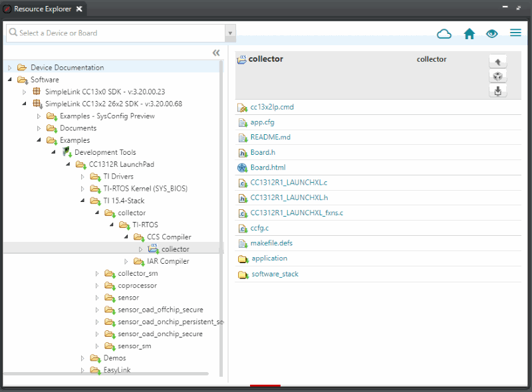Click the import project arrow button for collector
Screen dimensions: 532x392
[497, 61]
